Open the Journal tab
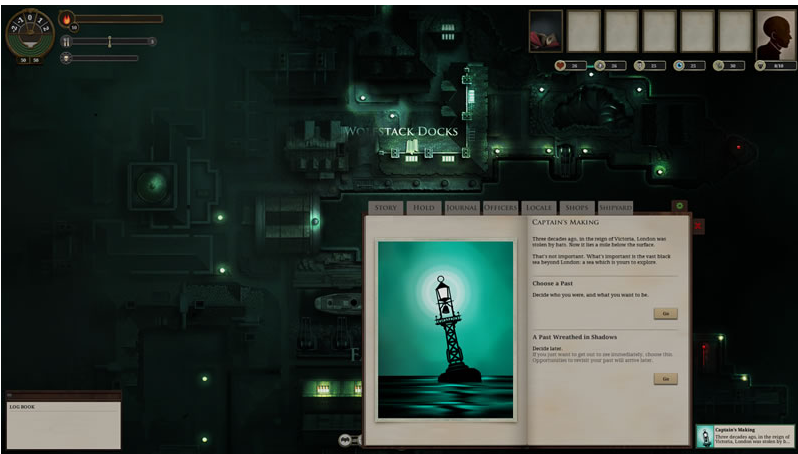Image resolution: width=798 pixels, height=454 pixels. tap(462, 208)
